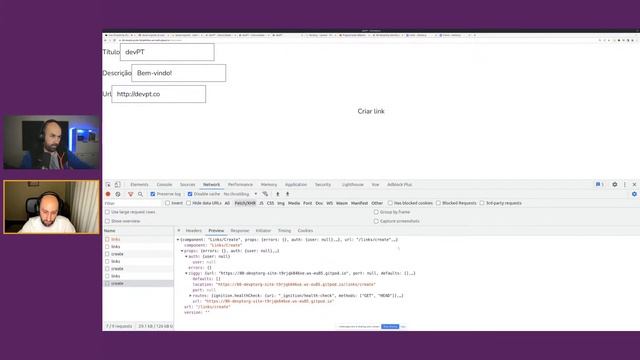Viewport: 640px width, 360px height.
Task: Activate the inspect element picker icon
Action: 108,184
